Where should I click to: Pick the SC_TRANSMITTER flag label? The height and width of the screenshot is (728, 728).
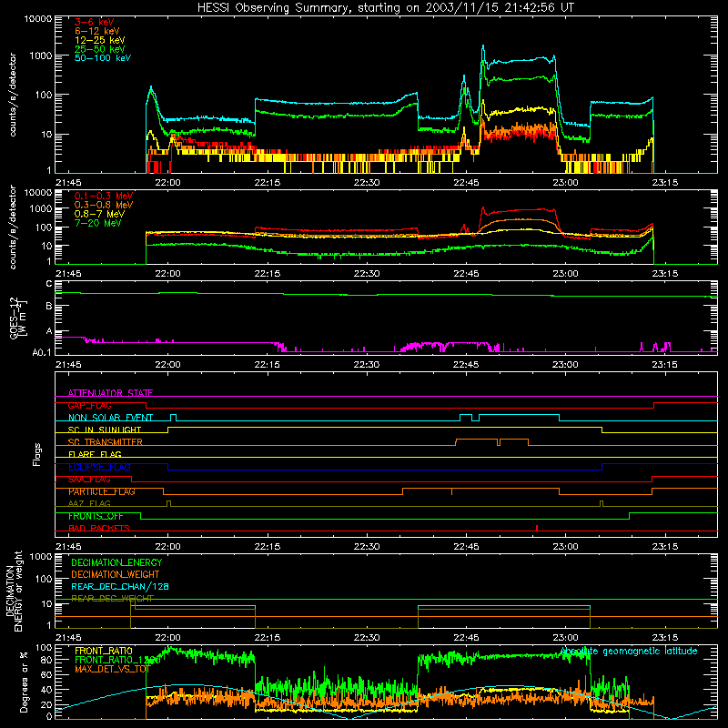[106, 442]
